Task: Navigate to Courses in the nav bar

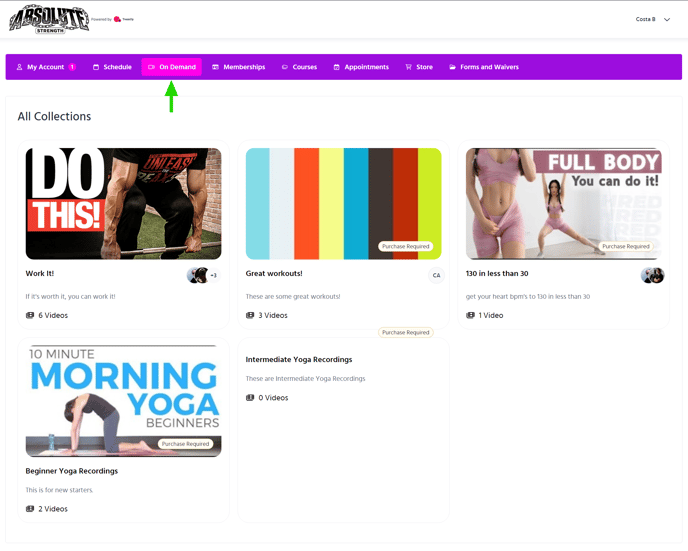Action: point(299,67)
